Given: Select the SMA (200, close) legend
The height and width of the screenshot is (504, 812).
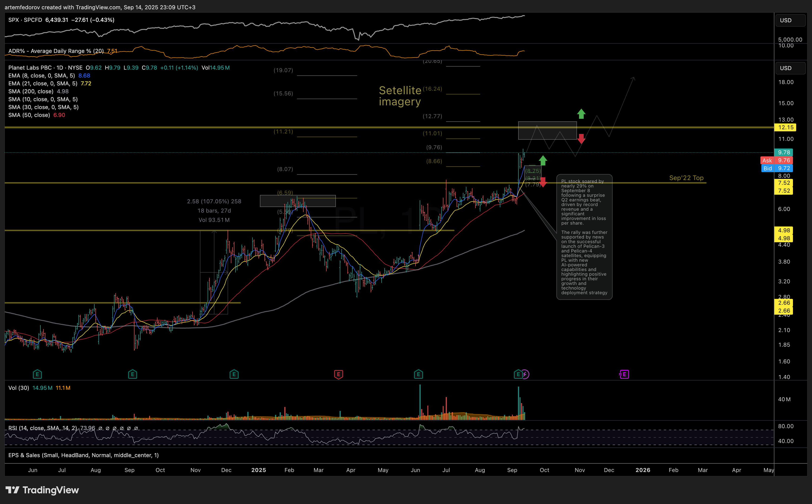Looking at the screenshot, I should (x=31, y=91).
